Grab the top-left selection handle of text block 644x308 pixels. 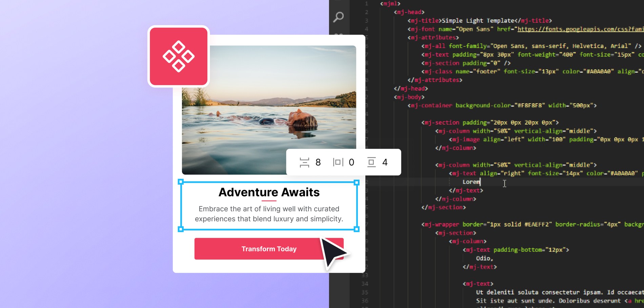[181, 182]
